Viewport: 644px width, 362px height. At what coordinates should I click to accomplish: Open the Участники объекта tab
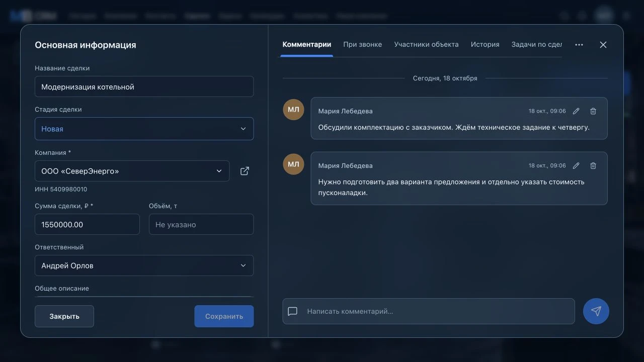point(426,45)
